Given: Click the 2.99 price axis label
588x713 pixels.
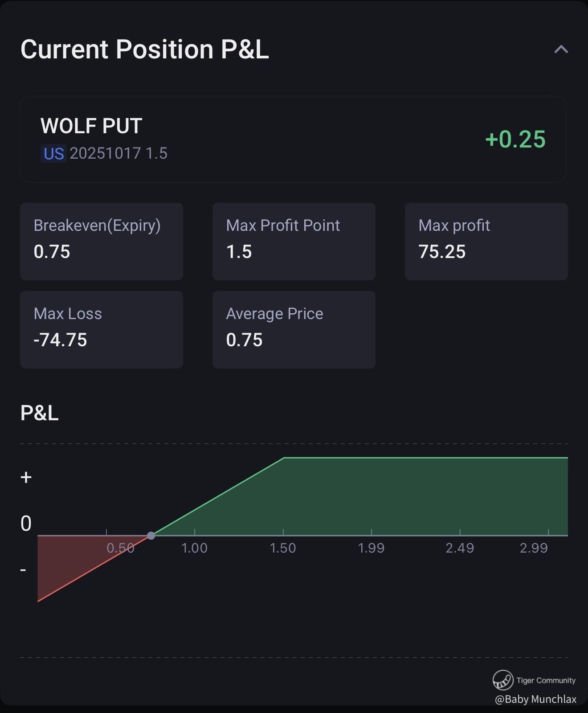Looking at the screenshot, I should coord(534,548).
